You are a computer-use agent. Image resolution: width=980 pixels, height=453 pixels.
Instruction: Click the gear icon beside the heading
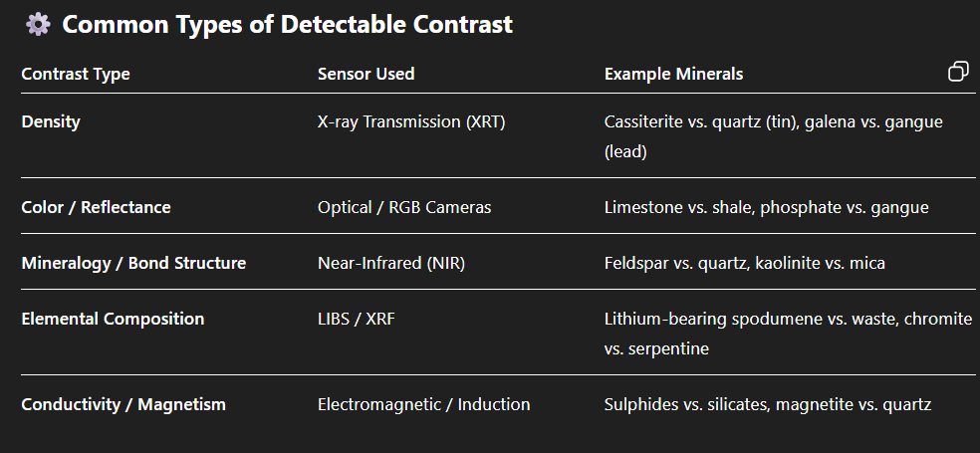pos(38,24)
